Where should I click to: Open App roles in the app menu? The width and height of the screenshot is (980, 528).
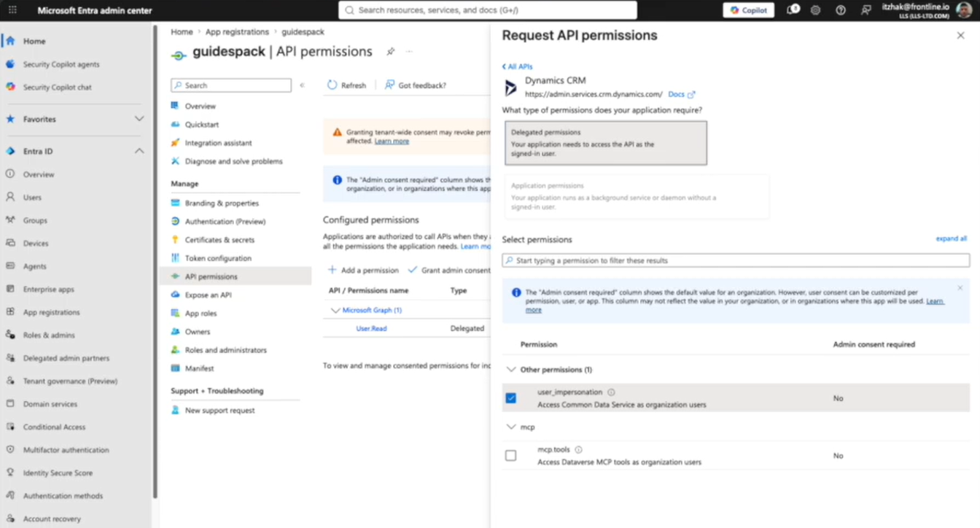pos(201,314)
